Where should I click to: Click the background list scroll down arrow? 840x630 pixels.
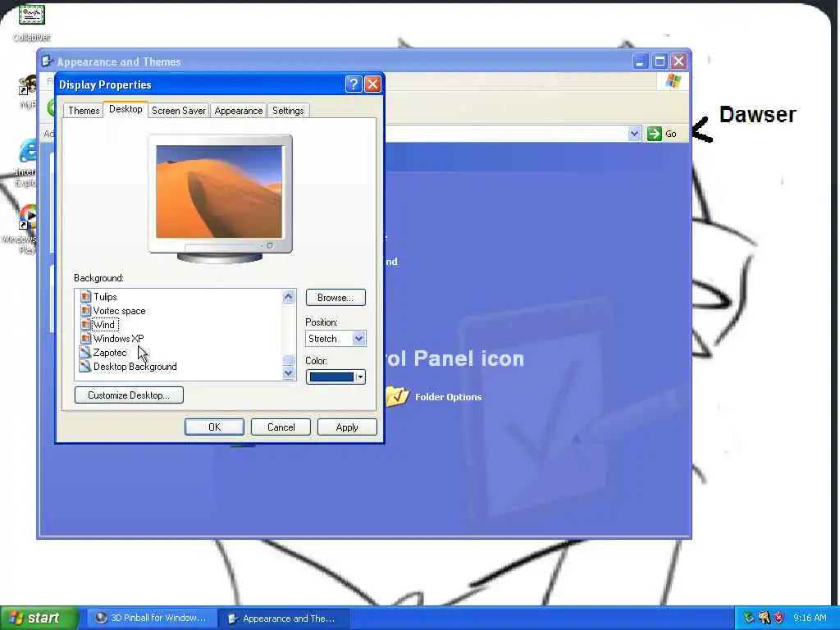[288, 373]
